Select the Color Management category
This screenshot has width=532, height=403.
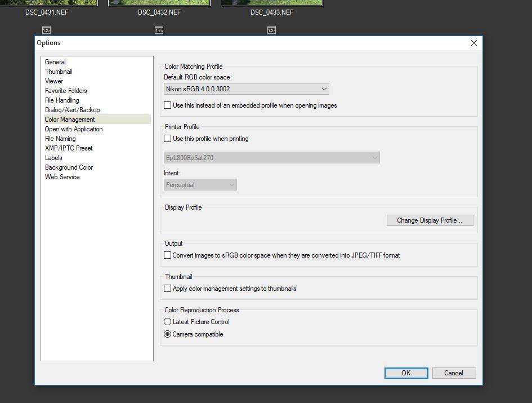coord(97,119)
